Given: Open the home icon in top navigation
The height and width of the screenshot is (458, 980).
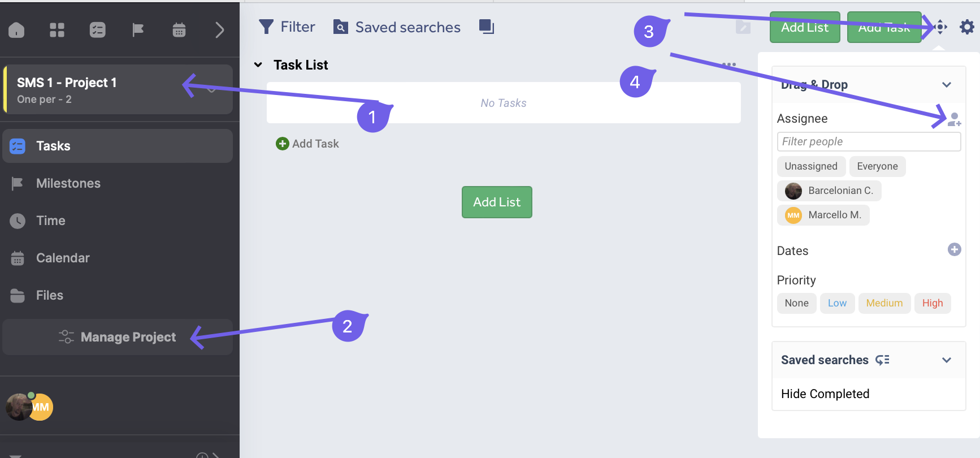Looking at the screenshot, I should [x=16, y=30].
